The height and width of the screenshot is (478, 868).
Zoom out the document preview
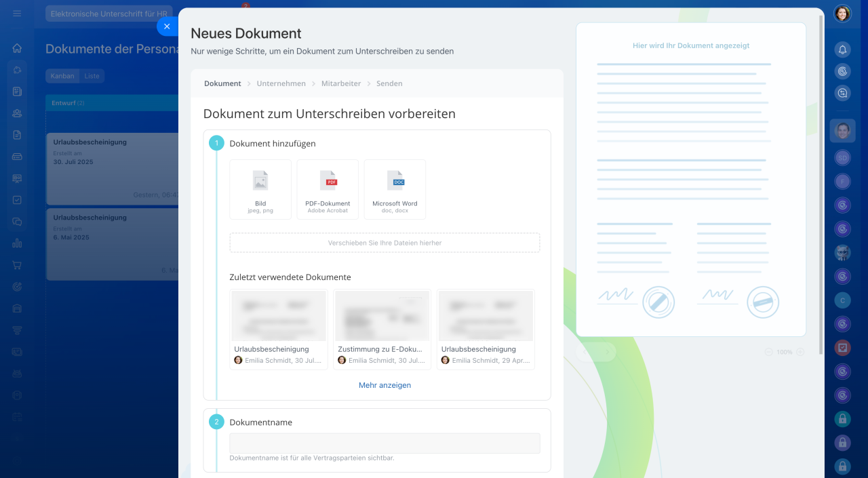click(769, 352)
